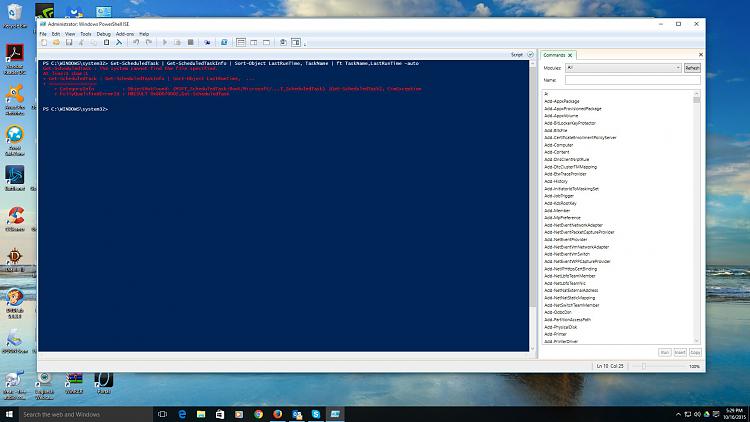The height and width of the screenshot is (422, 750).
Task: Select Add-Printer in the command list
Action: (x=555, y=334)
